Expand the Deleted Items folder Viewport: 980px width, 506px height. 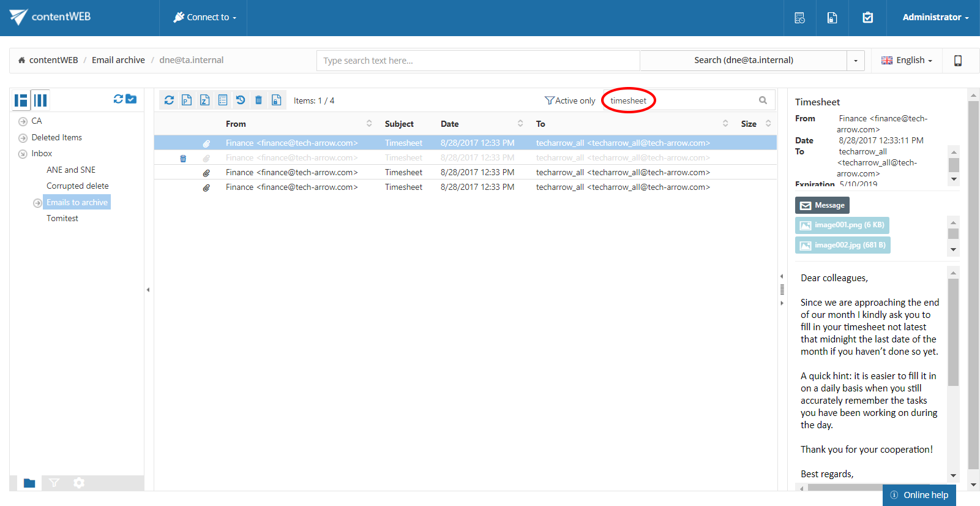point(23,138)
